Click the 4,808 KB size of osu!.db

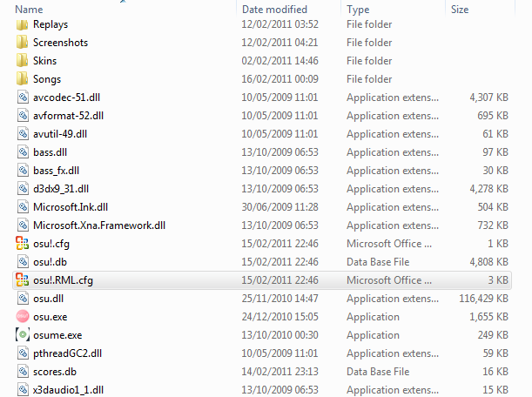coord(488,262)
